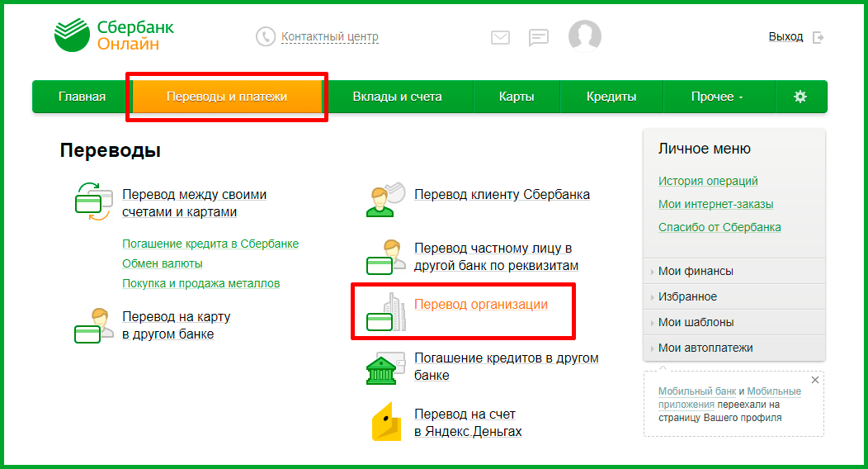Go to the Кредиты tab
Image resolution: width=868 pixels, height=469 pixels.
coord(611,97)
